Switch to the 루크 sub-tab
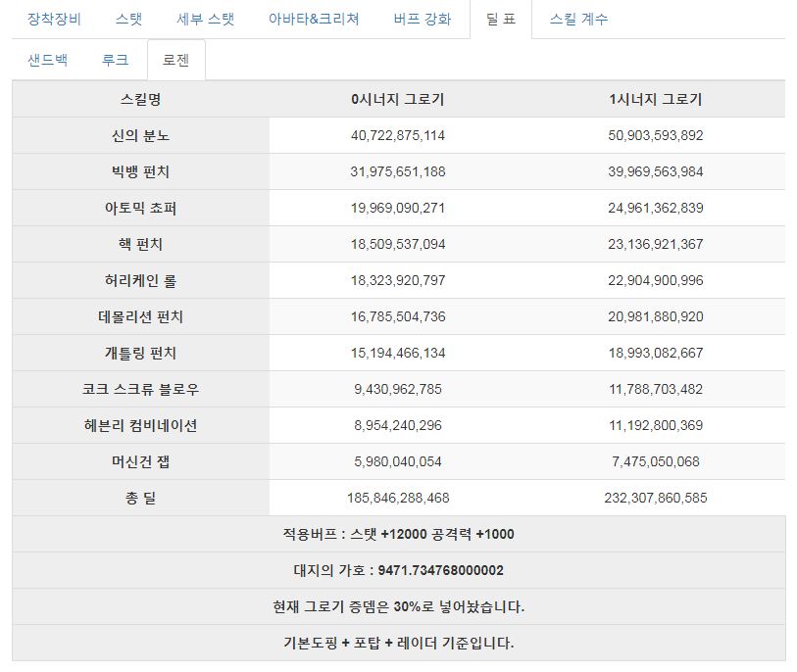This screenshot has width=797, height=672. 115,60
